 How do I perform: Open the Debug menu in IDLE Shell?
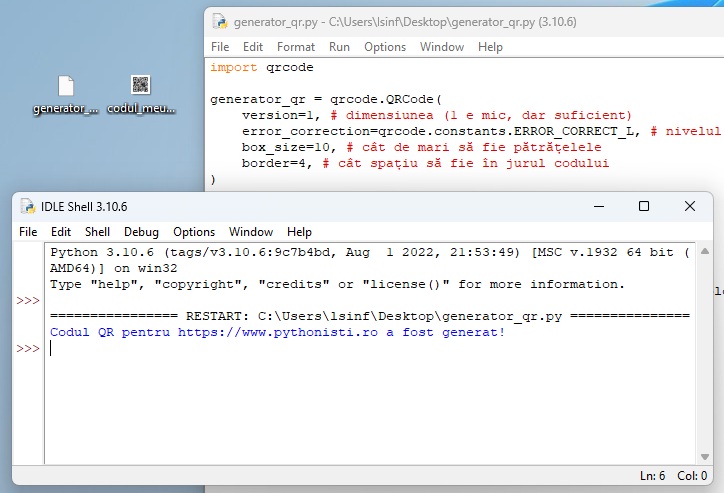[x=141, y=232]
